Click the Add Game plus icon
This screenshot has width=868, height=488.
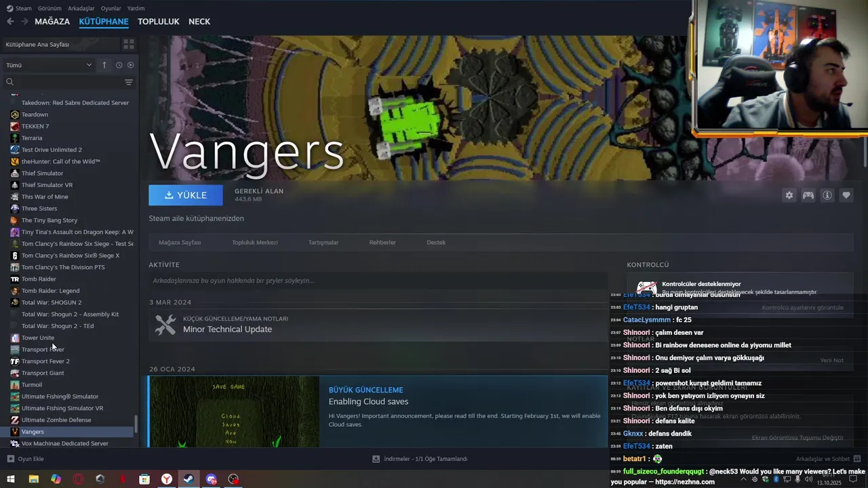[x=11, y=459]
